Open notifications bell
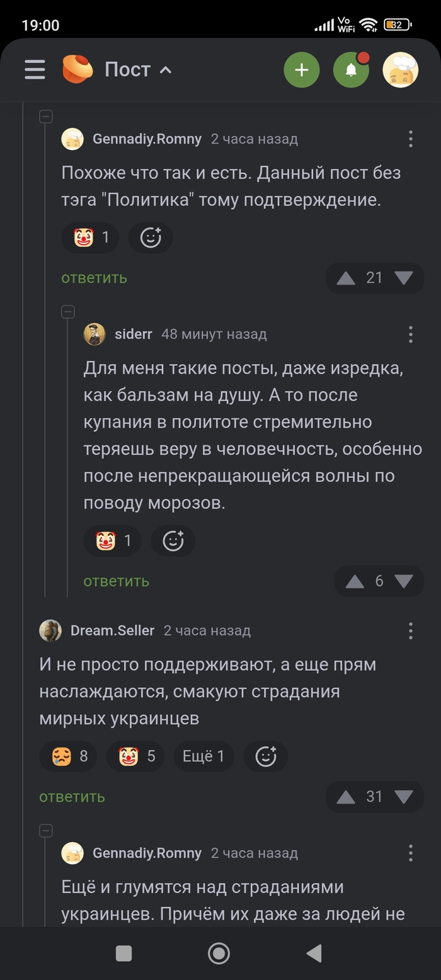Image resolution: width=441 pixels, height=980 pixels. 351,69
